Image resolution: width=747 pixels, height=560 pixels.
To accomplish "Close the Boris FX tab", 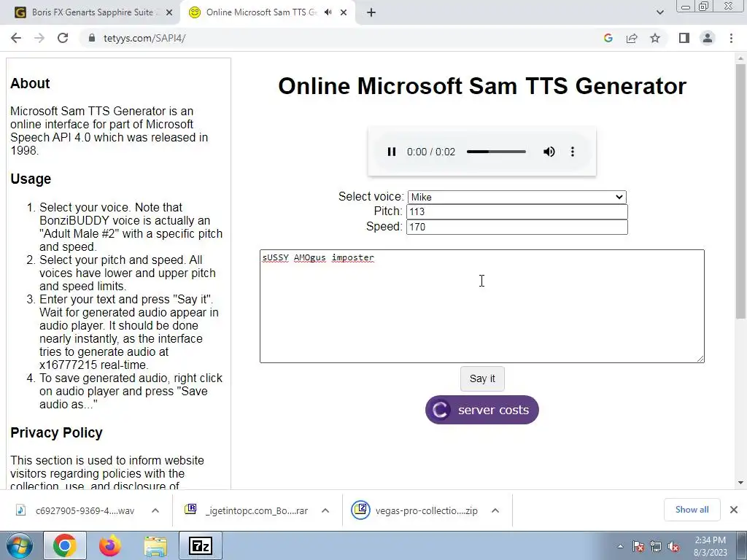I will point(169,13).
